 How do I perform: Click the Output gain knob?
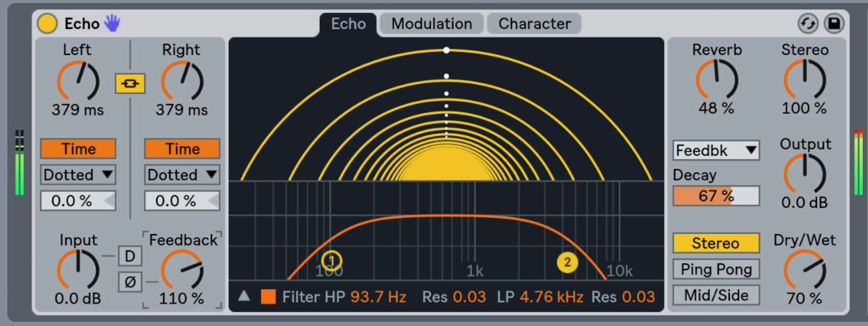(x=805, y=174)
